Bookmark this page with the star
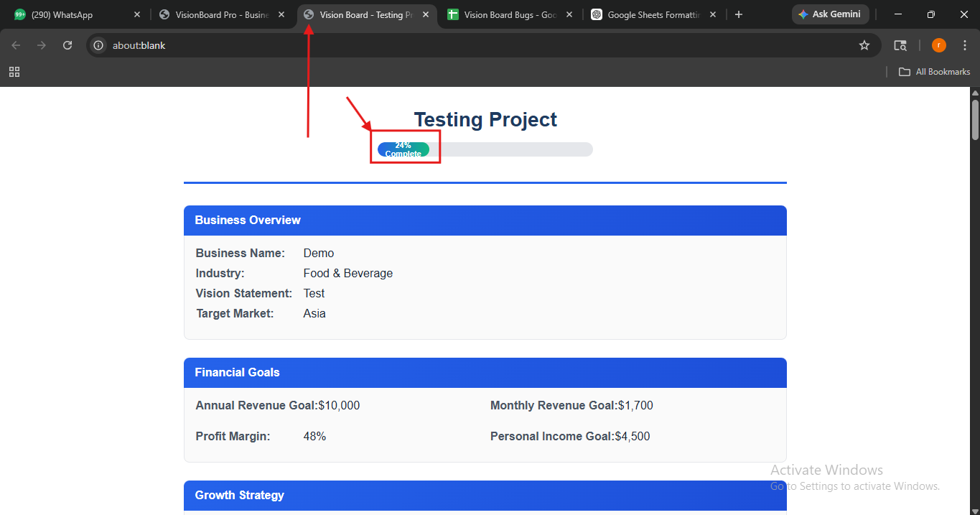Image resolution: width=980 pixels, height=515 pixels. pos(864,45)
